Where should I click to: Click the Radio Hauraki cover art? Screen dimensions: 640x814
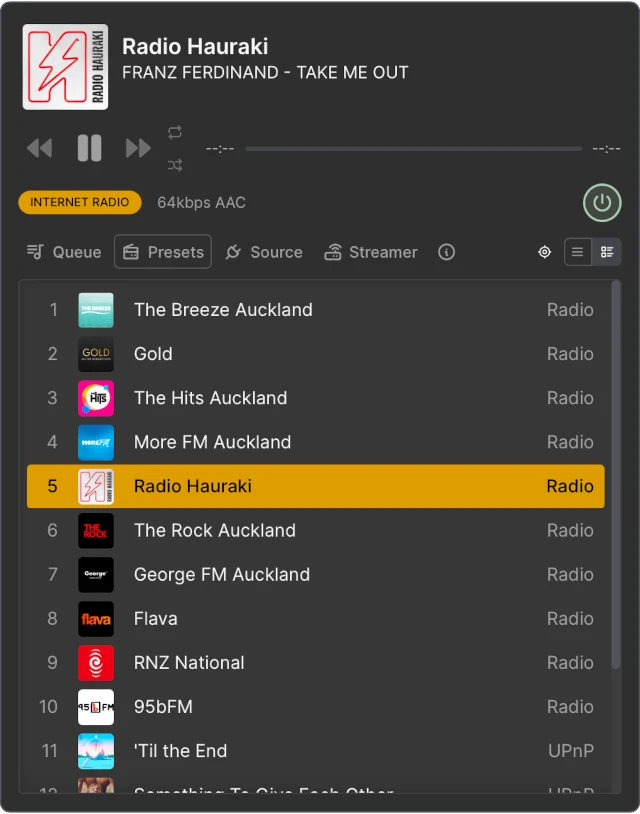(x=63, y=66)
